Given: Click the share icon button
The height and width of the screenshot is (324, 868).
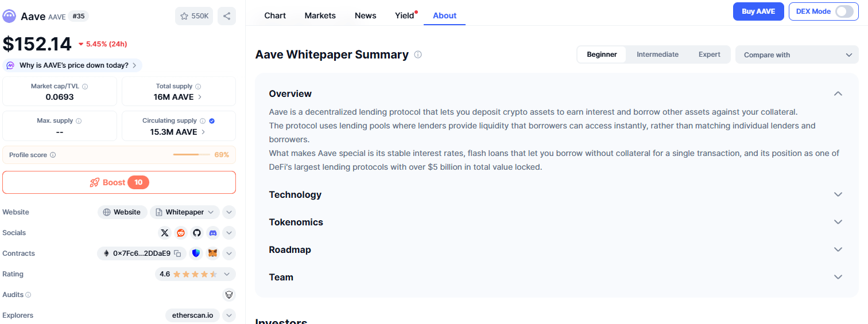Looking at the screenshot, I should tap(227, 16).
